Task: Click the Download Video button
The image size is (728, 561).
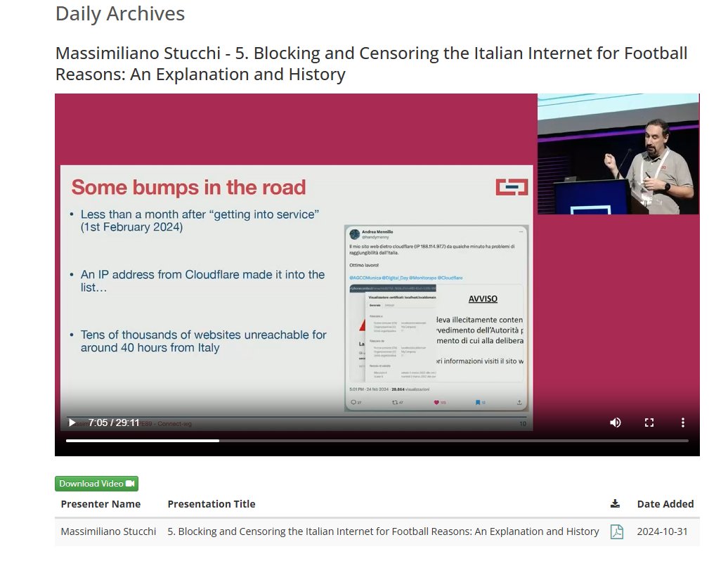Action: pyautogui.click(x=96, y=484)
